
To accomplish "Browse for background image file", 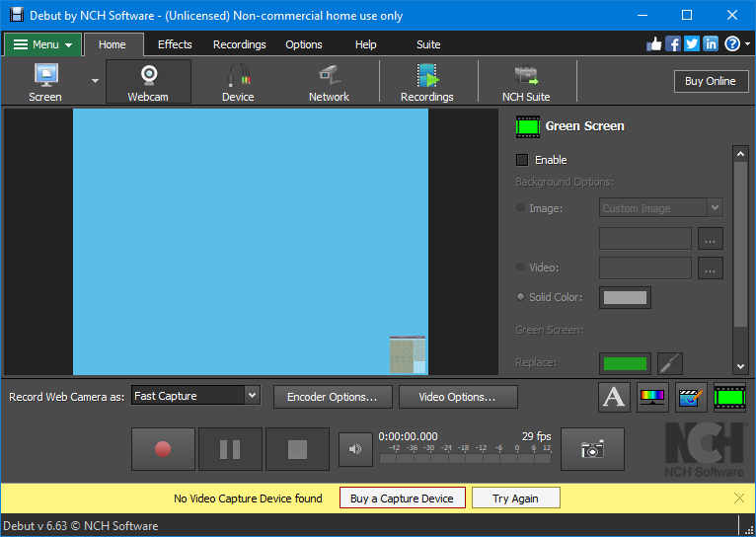I will tap(711, 239).
